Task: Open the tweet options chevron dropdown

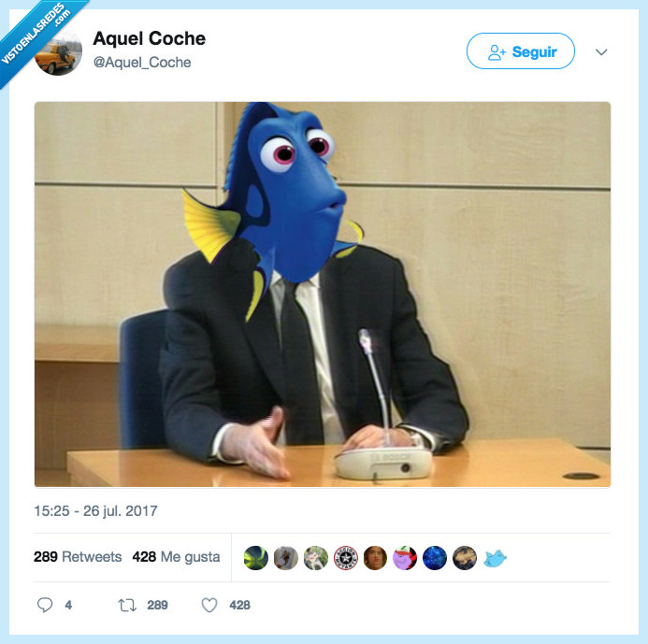Action: (601, 52)
